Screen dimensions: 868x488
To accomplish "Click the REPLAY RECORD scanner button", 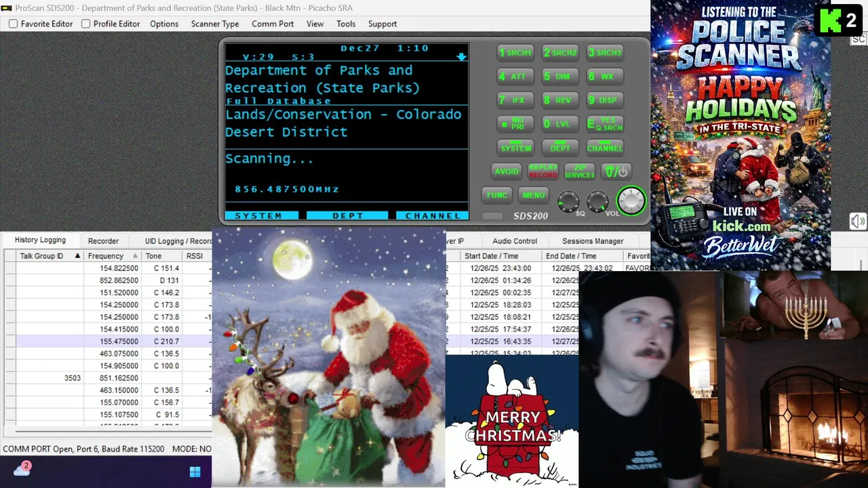I will pyautogui.click(x=543, y=171).
